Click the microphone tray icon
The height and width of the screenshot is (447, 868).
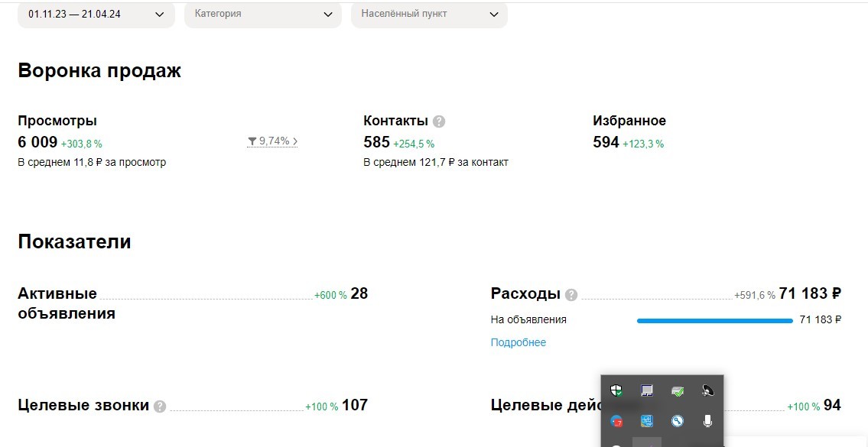point(707,422)
